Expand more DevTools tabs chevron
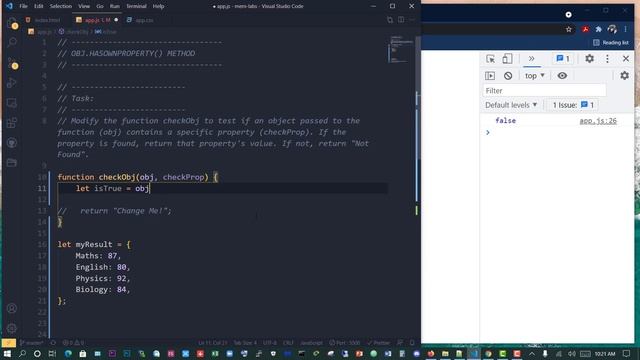This screenshot has width=640, height=360. (x=531, y=59)
